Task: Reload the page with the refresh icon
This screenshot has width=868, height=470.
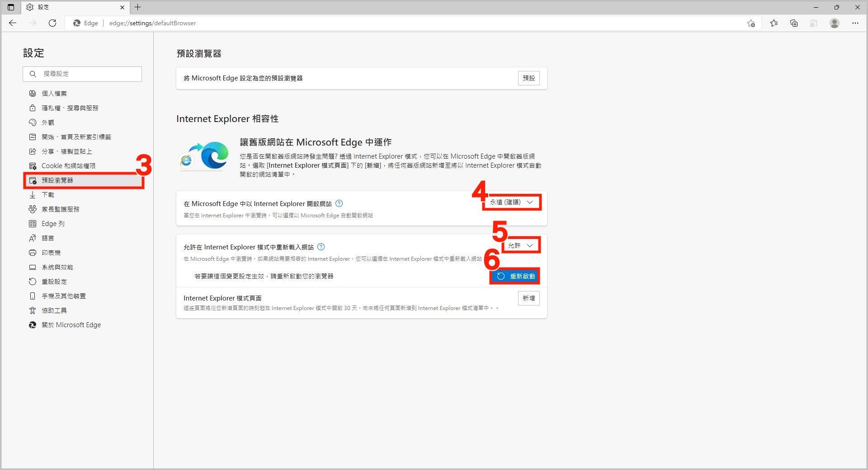Action: point(52,23)
